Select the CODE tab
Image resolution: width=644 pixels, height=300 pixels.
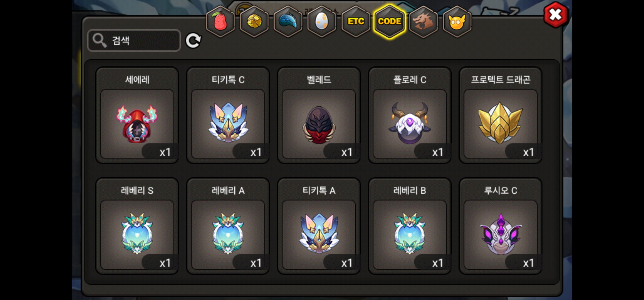(x=390, y=21)
